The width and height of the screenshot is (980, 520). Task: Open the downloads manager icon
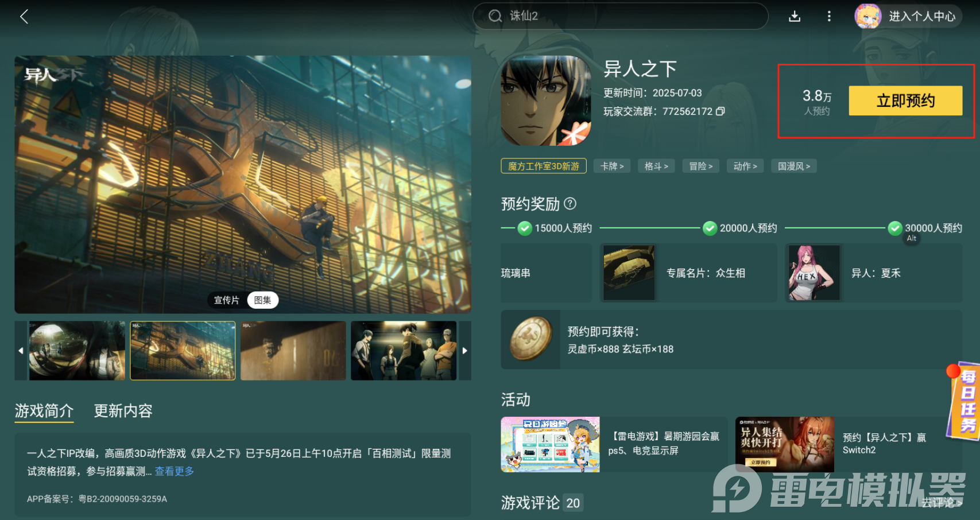[795, 16]
